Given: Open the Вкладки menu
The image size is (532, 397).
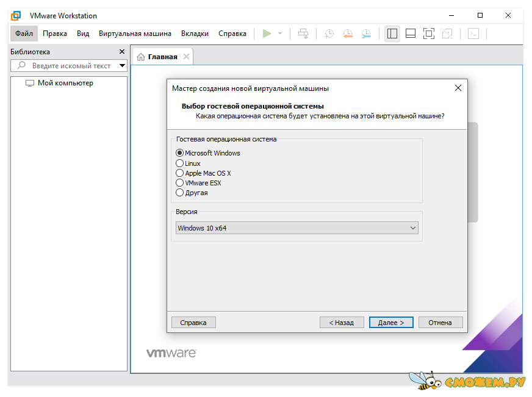Looking at the screenshot, I should [195, 34].
